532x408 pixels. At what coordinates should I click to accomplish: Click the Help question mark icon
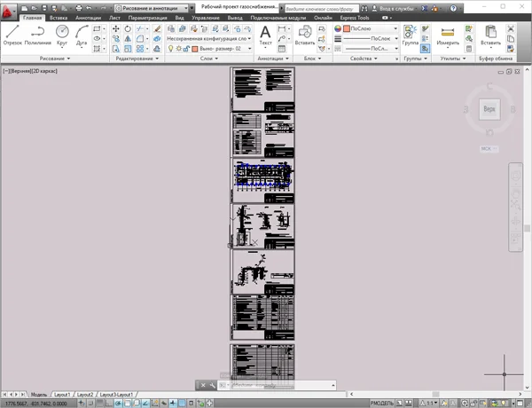pyautogui.click(x=453, y=8)
